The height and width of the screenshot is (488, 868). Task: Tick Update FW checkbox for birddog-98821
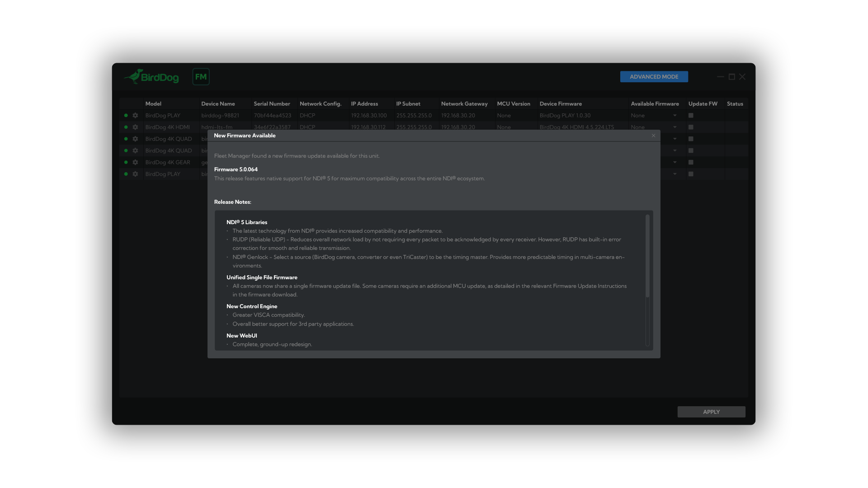pyautogui.click(x=691, y=116)
